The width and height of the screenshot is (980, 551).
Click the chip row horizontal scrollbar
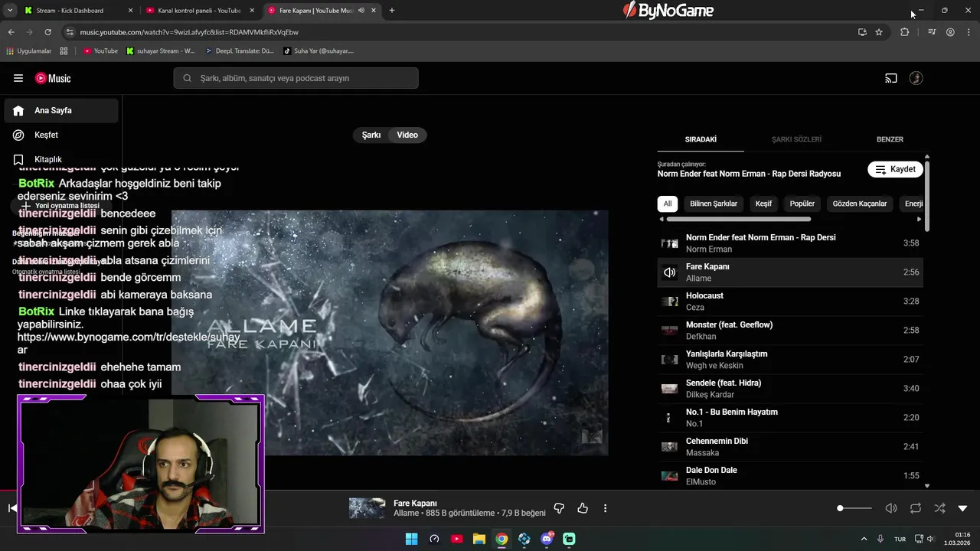click(739, 219)
